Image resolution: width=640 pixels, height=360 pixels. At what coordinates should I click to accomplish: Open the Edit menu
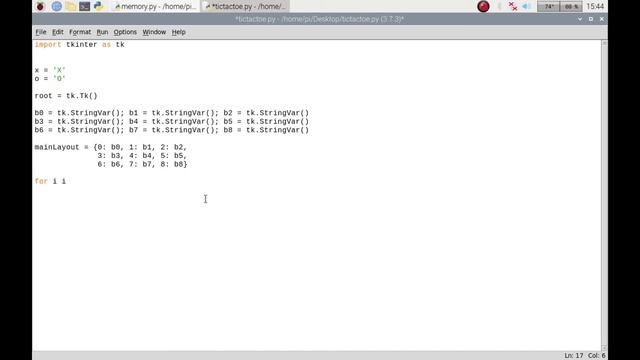pyautogui.click(x=58, y=32)
